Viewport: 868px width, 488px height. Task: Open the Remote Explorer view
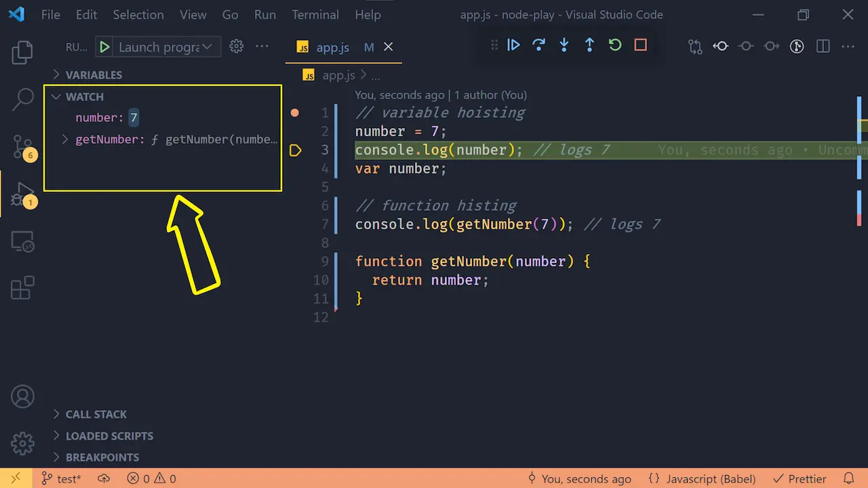coord(22,242)
